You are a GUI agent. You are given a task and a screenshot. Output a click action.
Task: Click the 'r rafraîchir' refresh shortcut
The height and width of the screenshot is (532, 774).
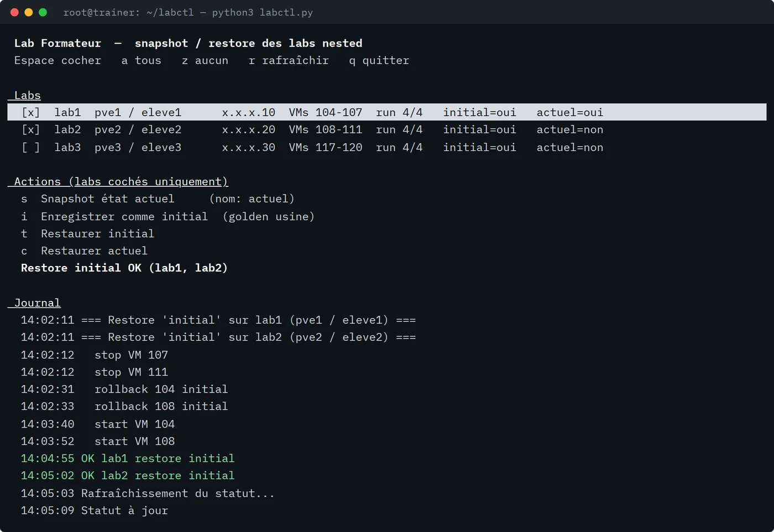[289, 60]
